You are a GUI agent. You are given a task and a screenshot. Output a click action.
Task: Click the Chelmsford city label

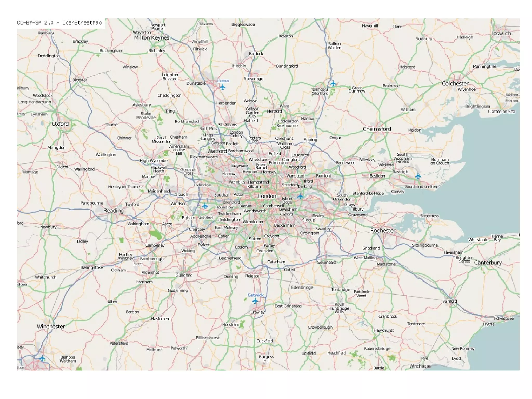coord(377,129)
